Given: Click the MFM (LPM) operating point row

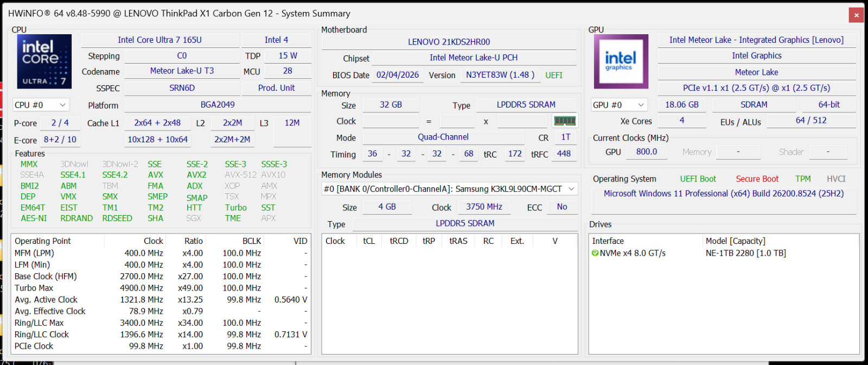Looking at the screenshot, I should pyautogui.click(x=161, y=253).
